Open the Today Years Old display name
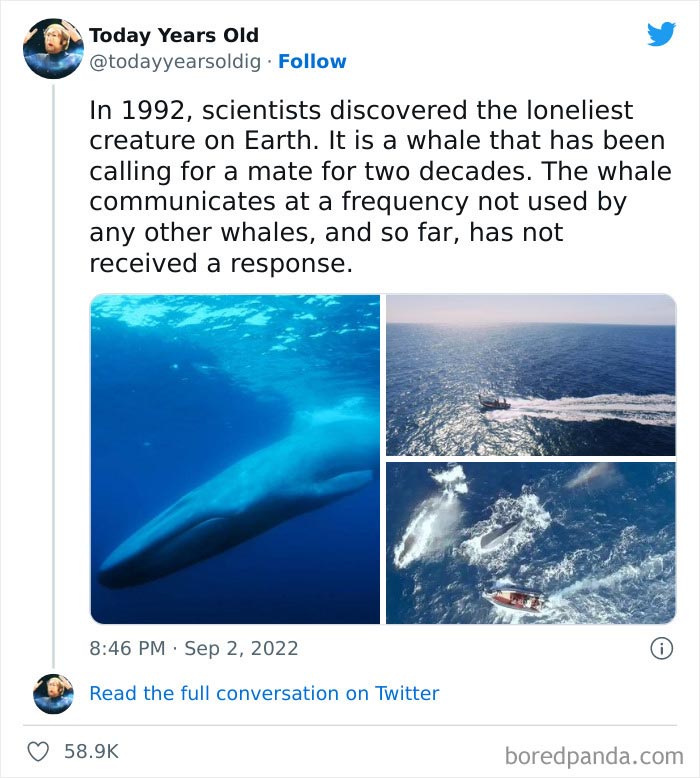 174,35
